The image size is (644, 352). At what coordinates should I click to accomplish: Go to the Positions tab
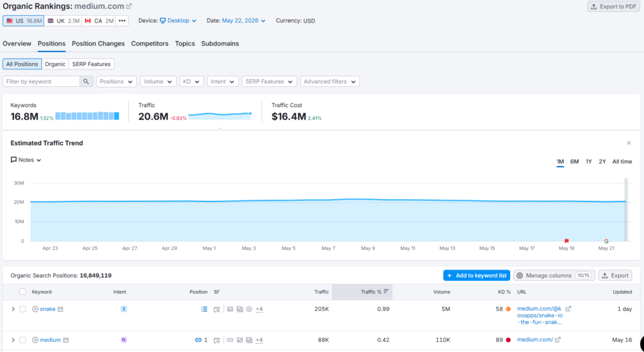[52, 43]
